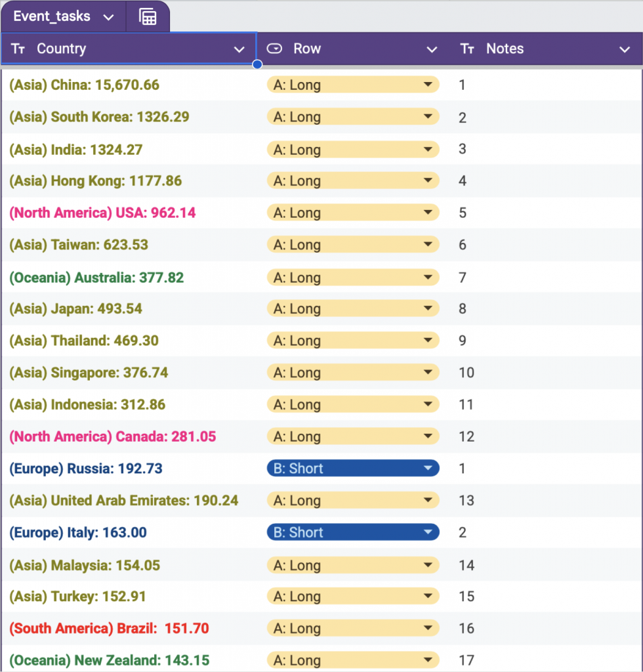
Task: Open Row dropdown for New Zealand
Action: point(428,660)
